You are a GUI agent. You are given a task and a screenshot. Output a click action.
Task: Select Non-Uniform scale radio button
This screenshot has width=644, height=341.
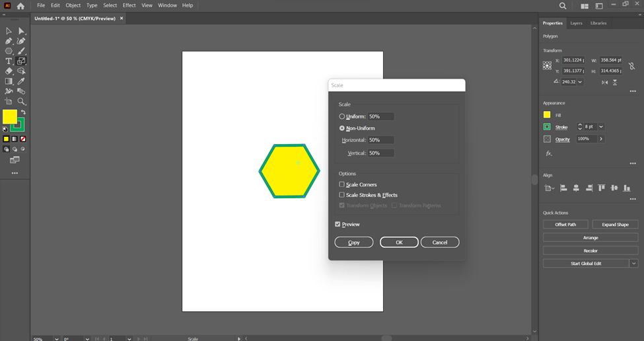tap(341, 128)
